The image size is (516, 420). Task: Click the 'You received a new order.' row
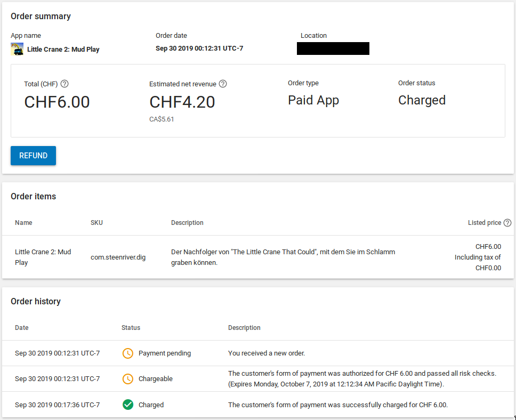[267, 353]
